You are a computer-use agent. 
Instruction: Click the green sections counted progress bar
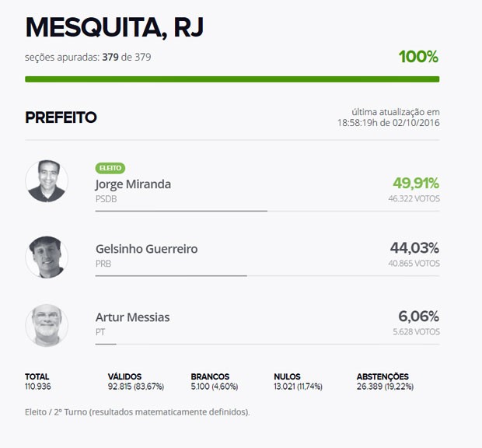(232, 79)
